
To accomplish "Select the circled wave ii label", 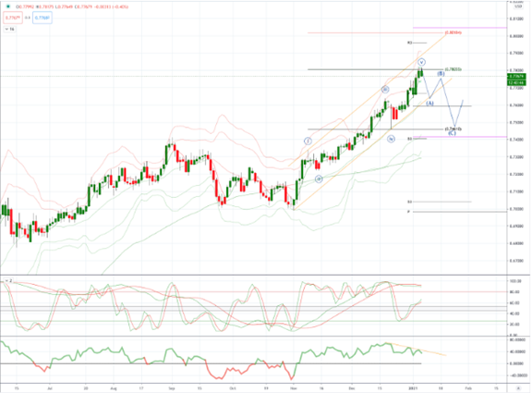I will [319, 178].
